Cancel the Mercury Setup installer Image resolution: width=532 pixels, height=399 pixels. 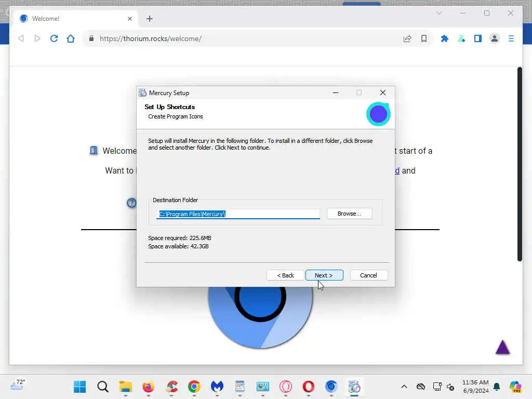click(368, 275)
